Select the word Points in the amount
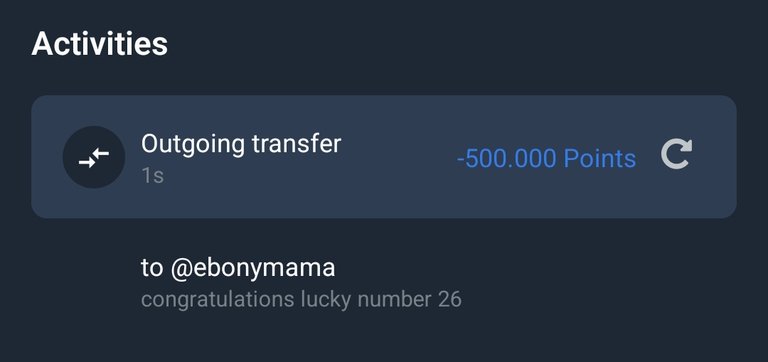The width and height of the screenshot is (768, 362). point(600,159)
